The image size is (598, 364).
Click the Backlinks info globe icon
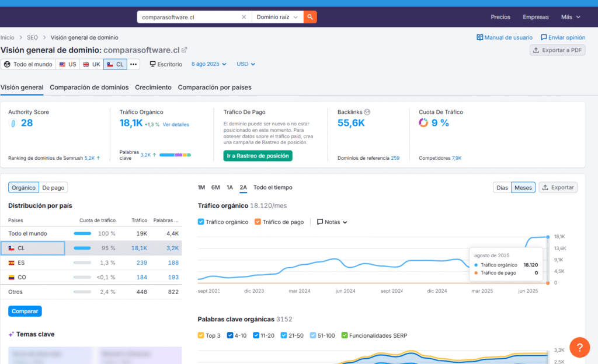(367, 112)
